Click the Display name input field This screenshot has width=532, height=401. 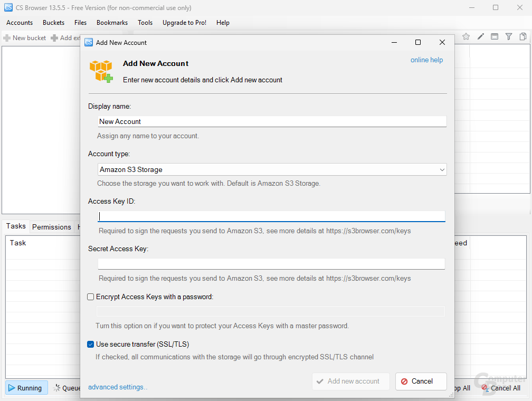(272, 121)
